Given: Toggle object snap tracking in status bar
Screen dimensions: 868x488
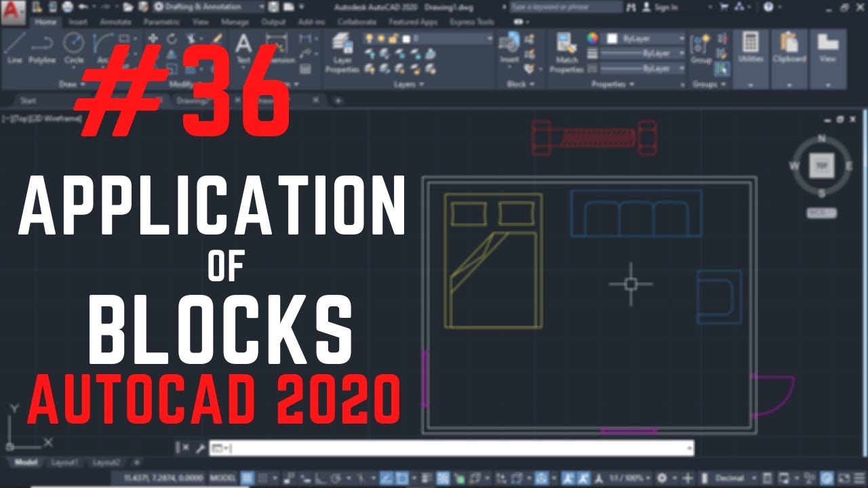Looking at the screenshot, I should pos(385,478).
